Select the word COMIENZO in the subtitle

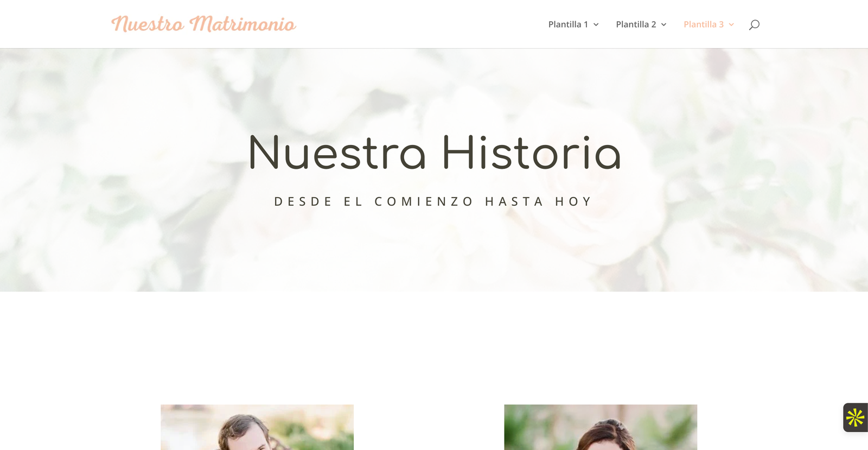424,201
